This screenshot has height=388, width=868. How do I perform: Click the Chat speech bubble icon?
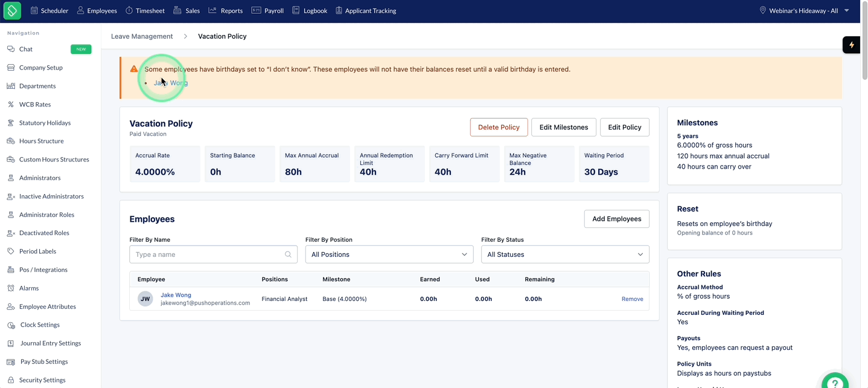click(10, 49)
